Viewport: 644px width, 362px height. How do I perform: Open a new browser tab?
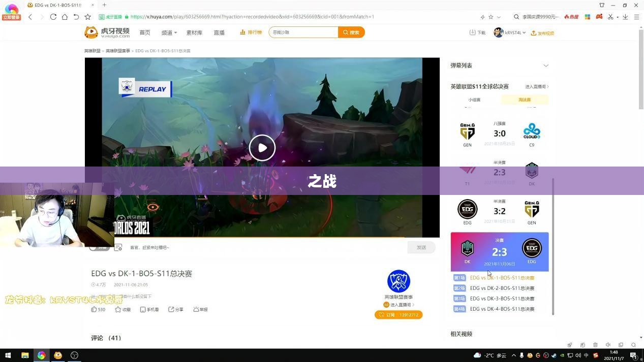pos(104,5)
